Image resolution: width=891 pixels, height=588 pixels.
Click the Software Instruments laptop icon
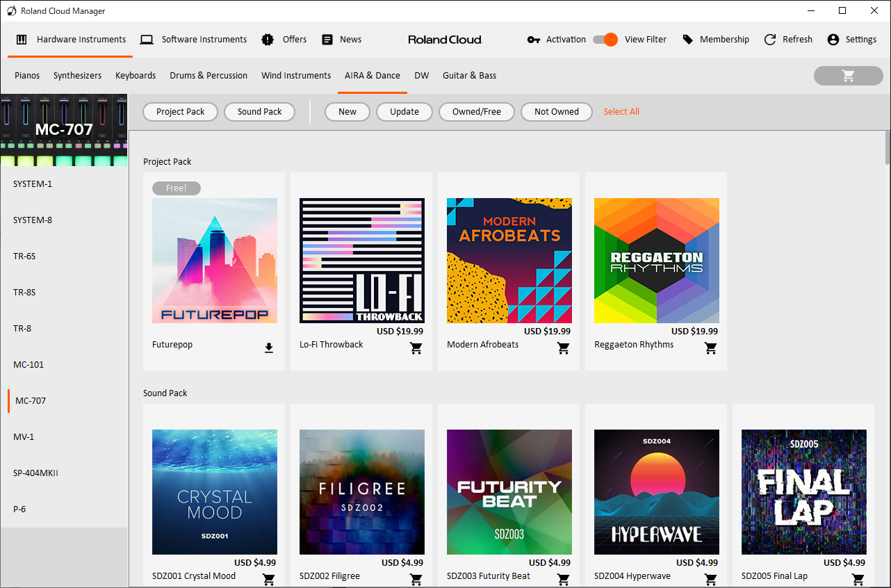147,40
